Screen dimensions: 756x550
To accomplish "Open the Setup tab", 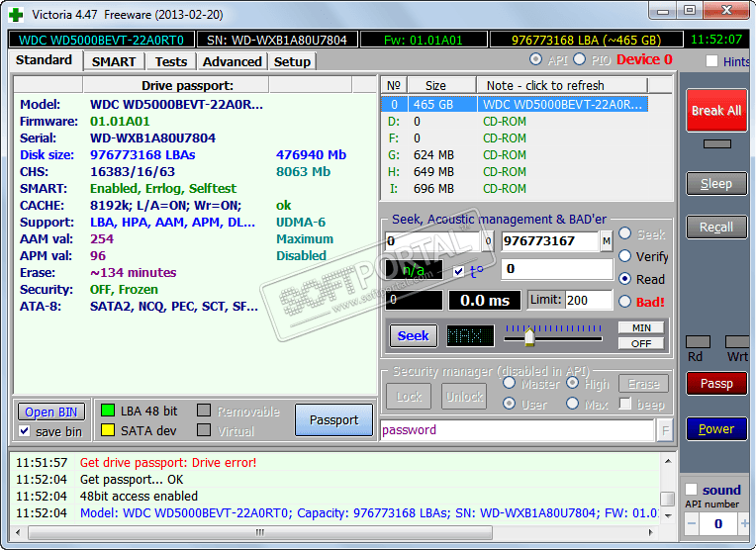I will [x=292, y=61].
